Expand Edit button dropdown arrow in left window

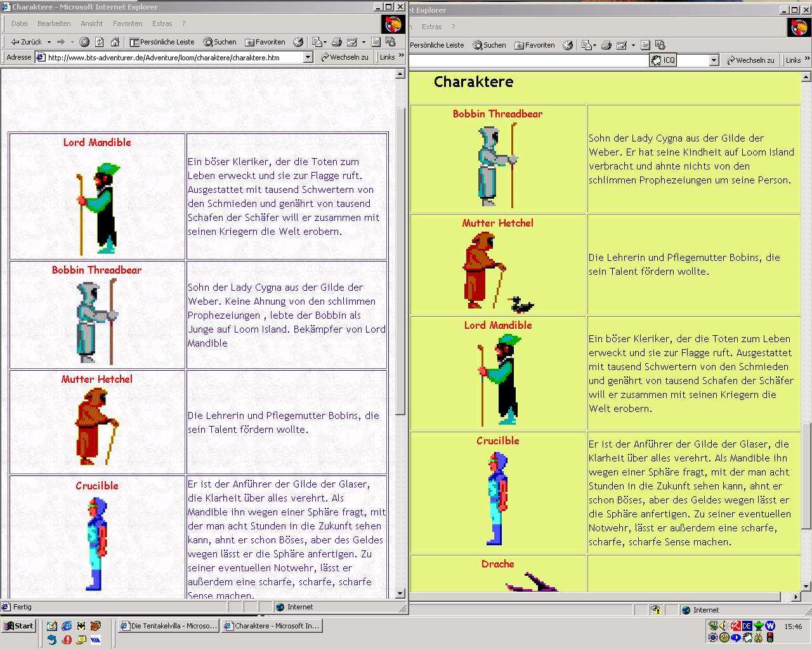(363, 42)
